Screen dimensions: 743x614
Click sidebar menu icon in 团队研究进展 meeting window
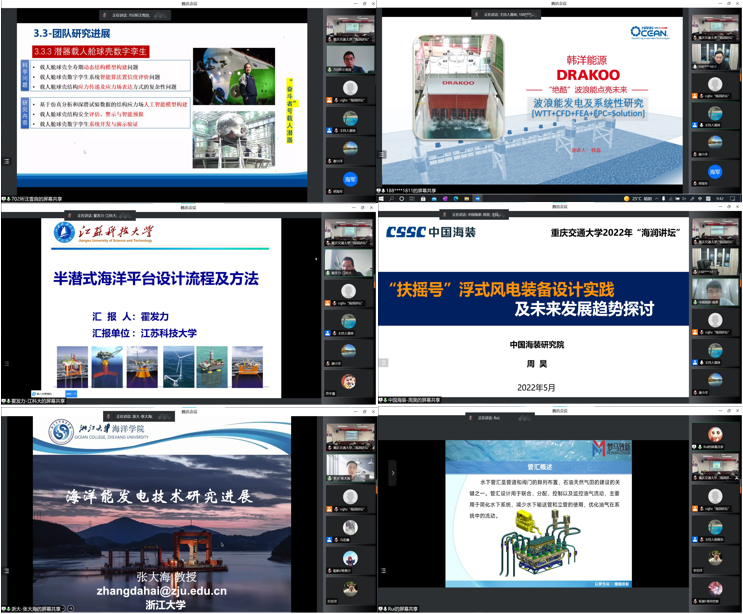coord(7,161)
